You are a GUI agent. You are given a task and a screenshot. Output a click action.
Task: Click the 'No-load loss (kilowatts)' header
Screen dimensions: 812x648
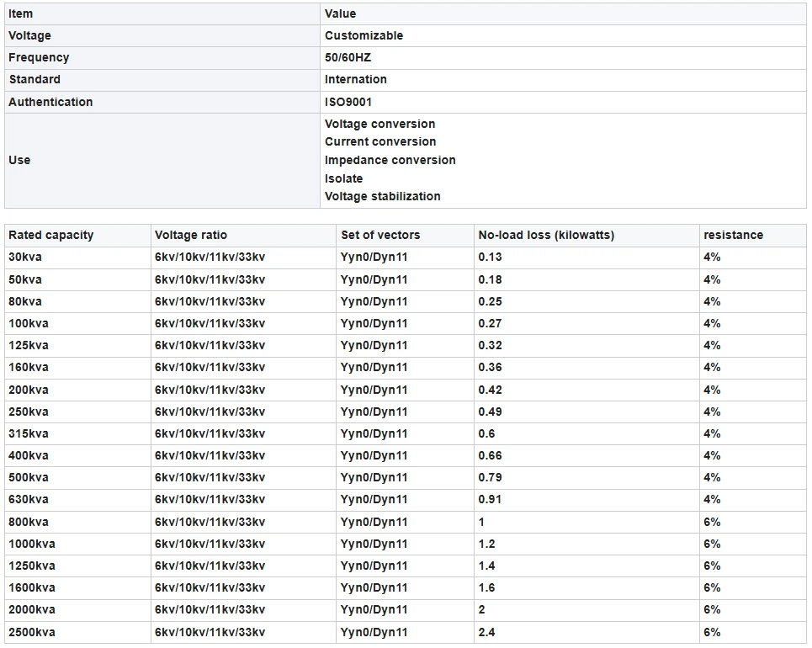pyautogui.click(x=546, y=236)
